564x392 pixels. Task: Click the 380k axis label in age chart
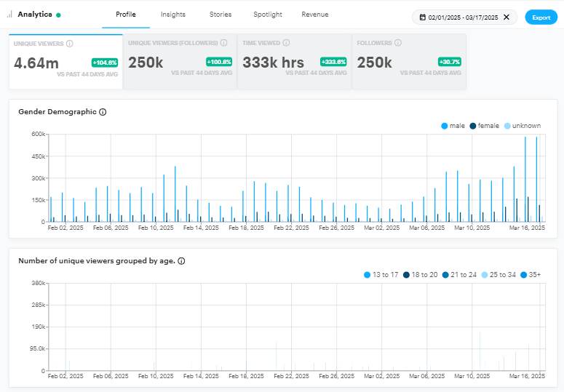click(x=38, y=283)
